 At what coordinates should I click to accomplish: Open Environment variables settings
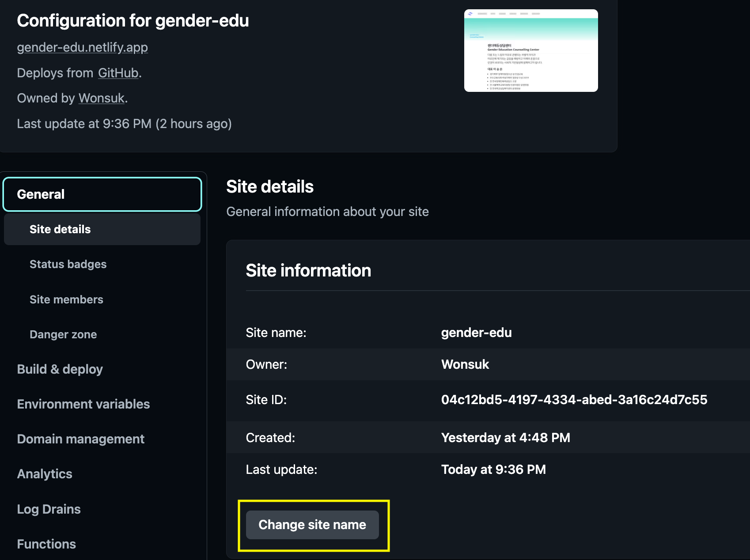83,404
